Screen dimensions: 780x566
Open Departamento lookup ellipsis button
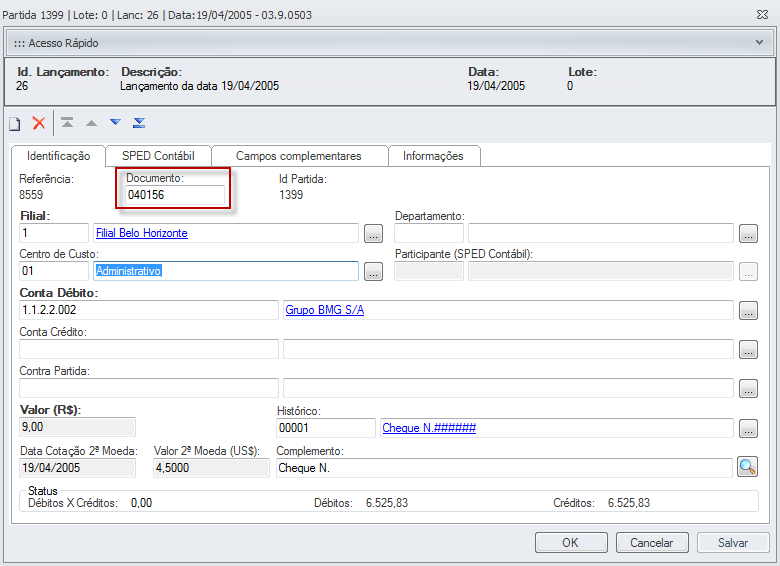coord(748,233)
